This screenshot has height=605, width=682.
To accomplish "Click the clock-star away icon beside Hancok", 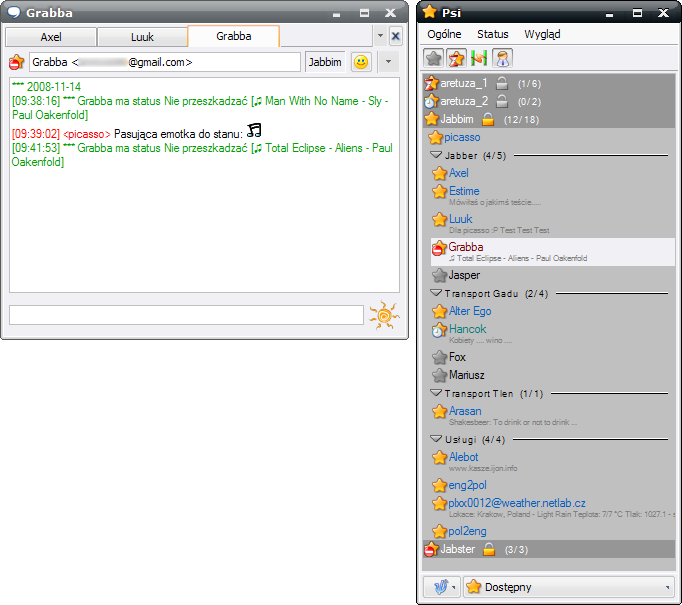I will [439, 330].
